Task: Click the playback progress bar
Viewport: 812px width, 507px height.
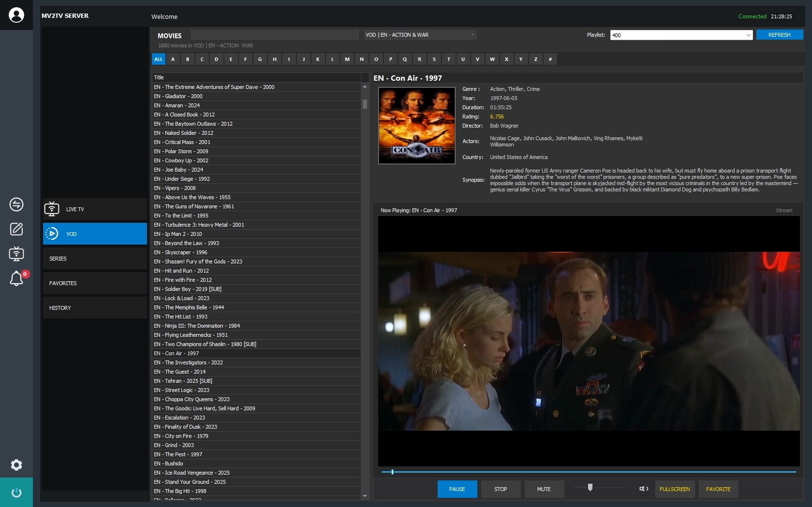Action: 589,472
